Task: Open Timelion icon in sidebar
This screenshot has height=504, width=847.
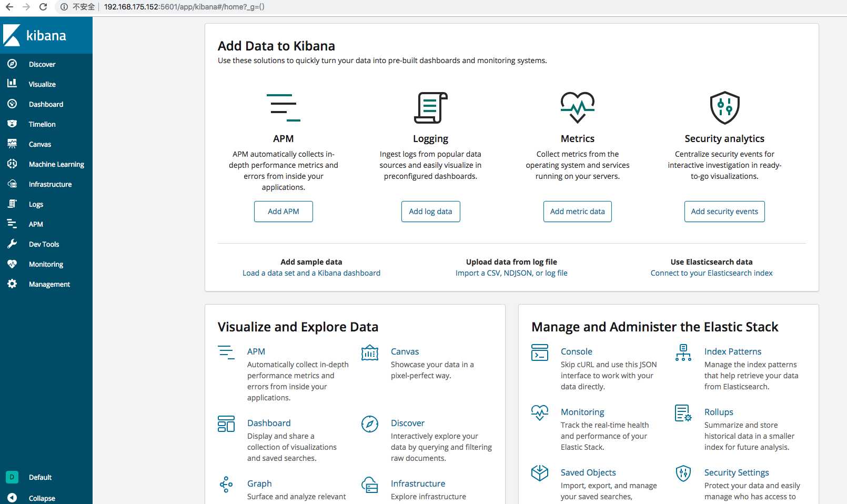Action: pyautogui.click(x=12, y=124)
